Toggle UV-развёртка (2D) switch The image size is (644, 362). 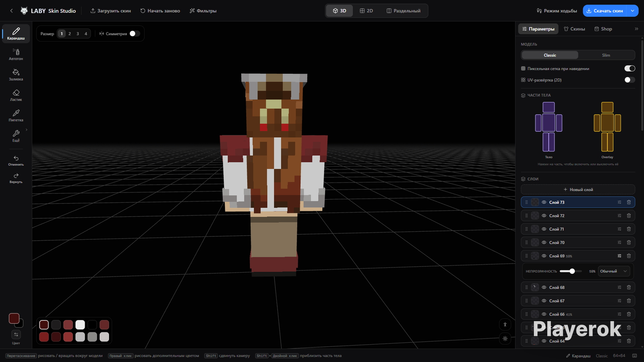630,80
